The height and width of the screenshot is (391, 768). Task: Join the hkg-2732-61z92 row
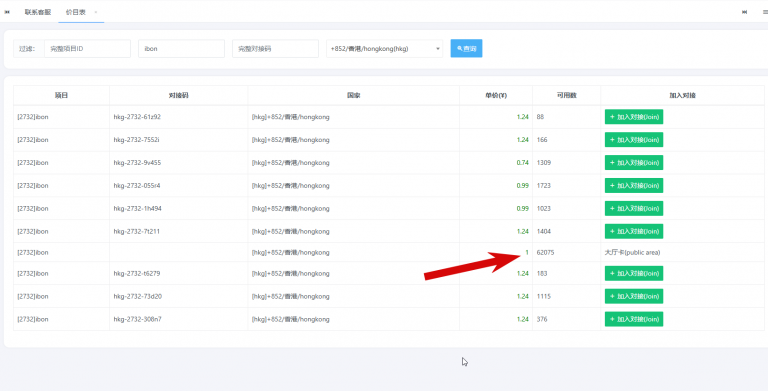[x=634, y=117]
